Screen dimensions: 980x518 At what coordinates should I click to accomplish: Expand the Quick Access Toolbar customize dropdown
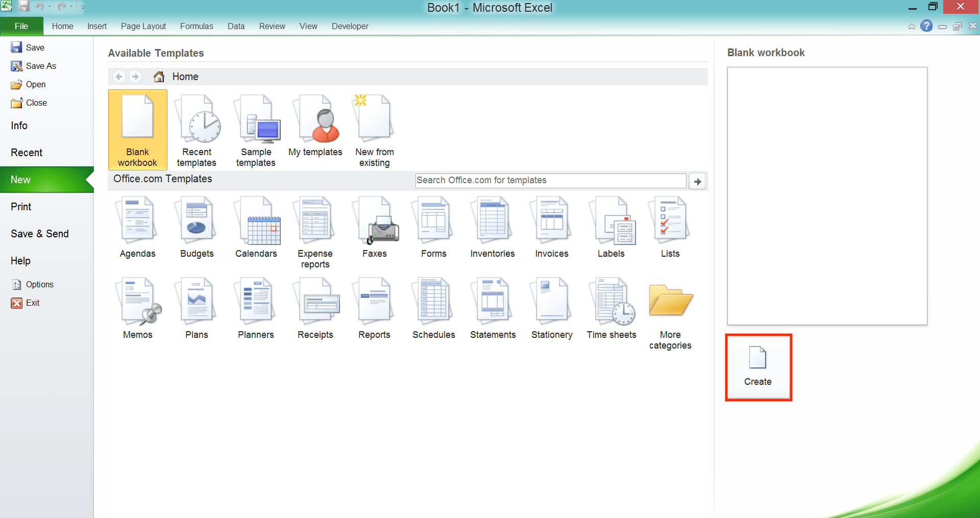point(83,7)
